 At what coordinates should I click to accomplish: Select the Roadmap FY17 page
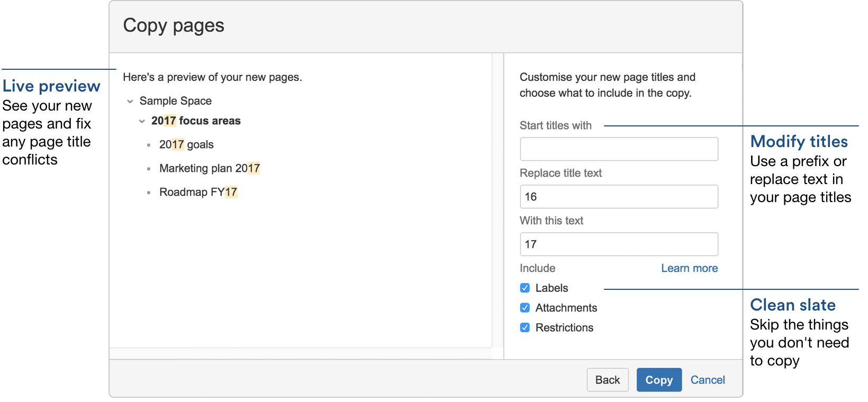198,192
